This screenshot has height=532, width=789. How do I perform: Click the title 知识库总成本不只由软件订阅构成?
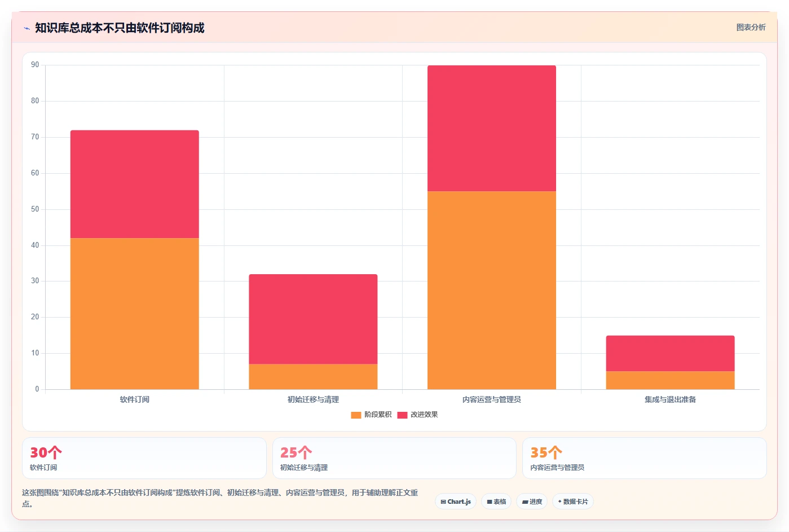[x=120, y=28]
